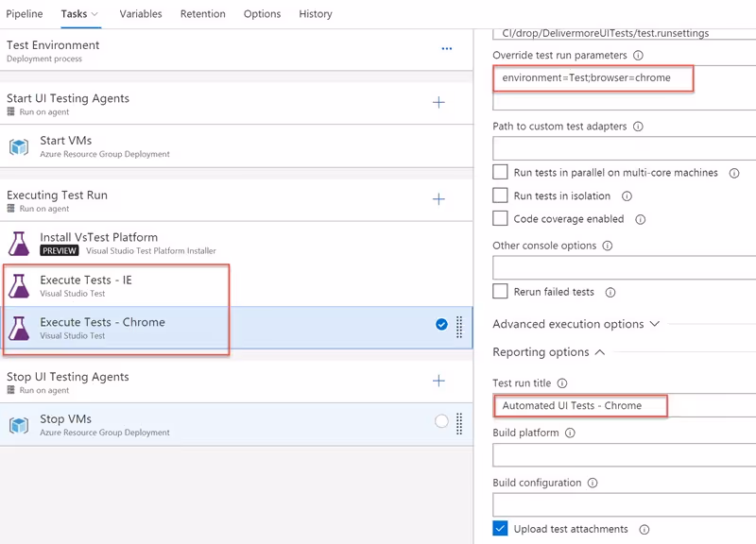Show info for Other console options
This screenshot has height=544, width=756.
[x=608, y=246]
